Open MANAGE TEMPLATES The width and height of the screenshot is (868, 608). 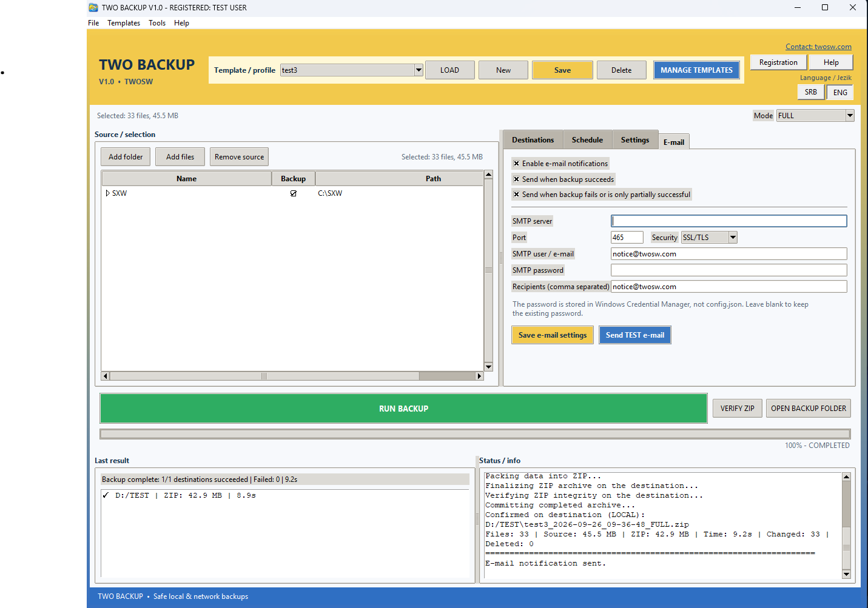[x=696, y=70]
